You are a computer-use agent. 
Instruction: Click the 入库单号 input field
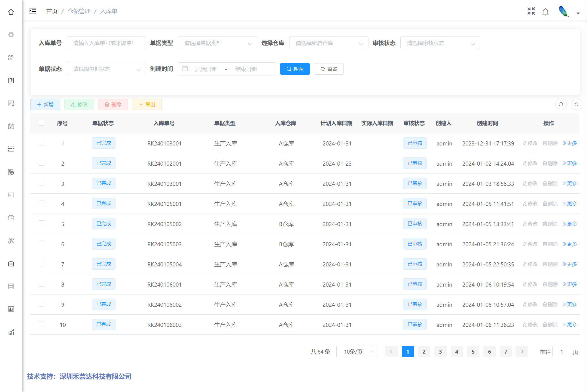[106, 43]
